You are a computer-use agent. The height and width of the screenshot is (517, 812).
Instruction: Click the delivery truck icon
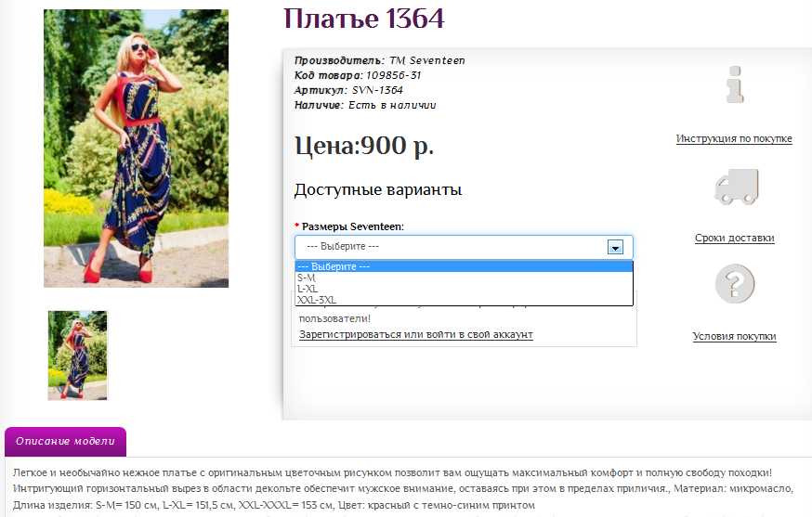[736, 187]
